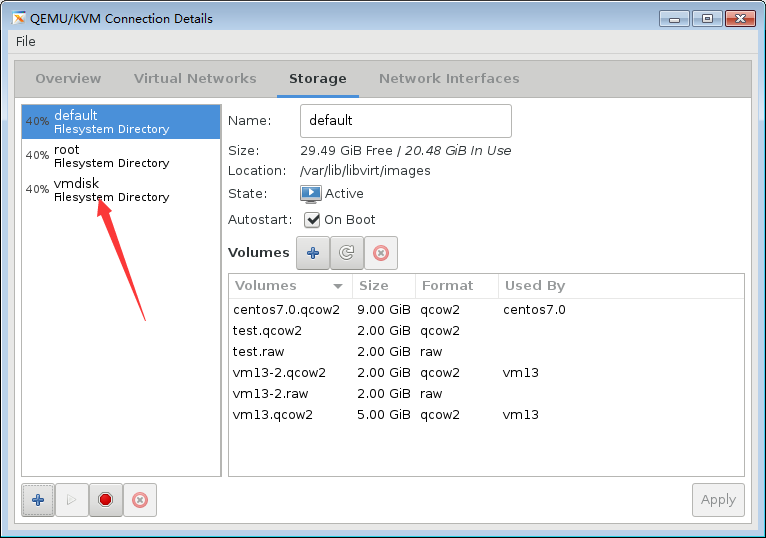766x538 pixels.
Task: Switch to the Overview tab
Action: [x=68, y=79]
